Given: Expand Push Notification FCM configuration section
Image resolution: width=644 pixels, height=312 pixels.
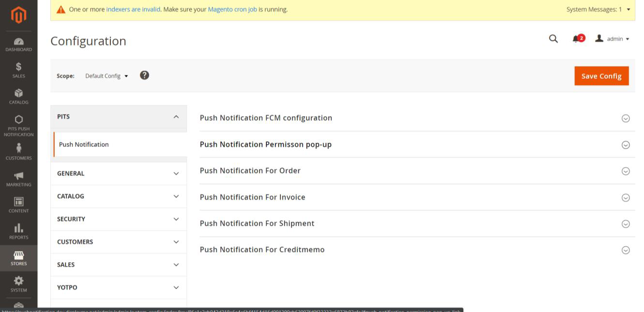Looking at the screenshot, I should [x=625, y=119].
